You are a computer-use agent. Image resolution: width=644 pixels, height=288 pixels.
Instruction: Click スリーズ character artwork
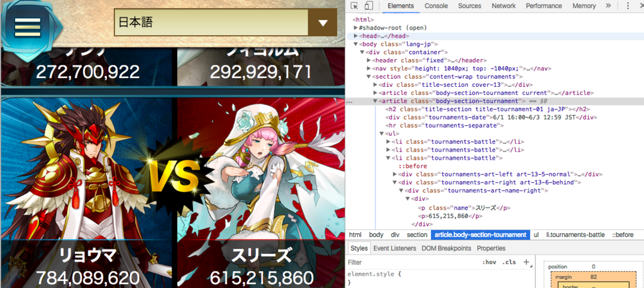[261, 170]
